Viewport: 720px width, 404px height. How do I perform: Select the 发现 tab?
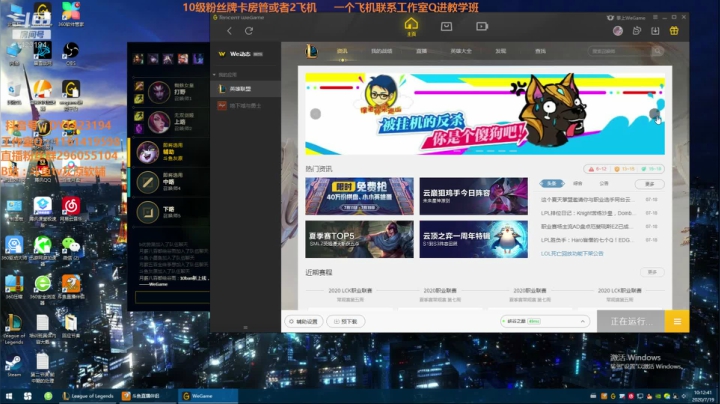tap(501, 51)
